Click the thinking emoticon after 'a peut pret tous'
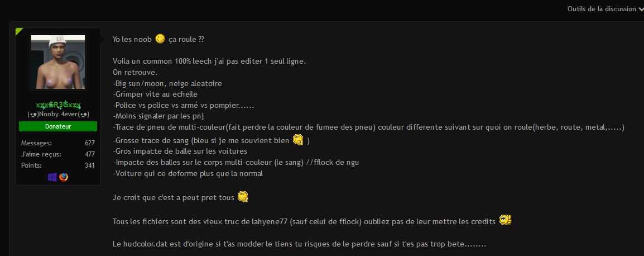The height and width of the screenshot is (256, 644). click(x=243, y=197)
